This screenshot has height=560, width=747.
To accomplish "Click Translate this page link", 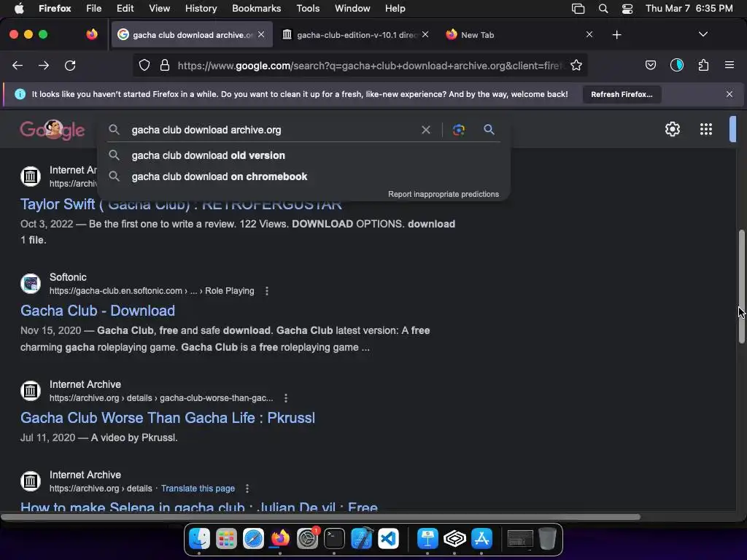I will [x=198, y=489].
